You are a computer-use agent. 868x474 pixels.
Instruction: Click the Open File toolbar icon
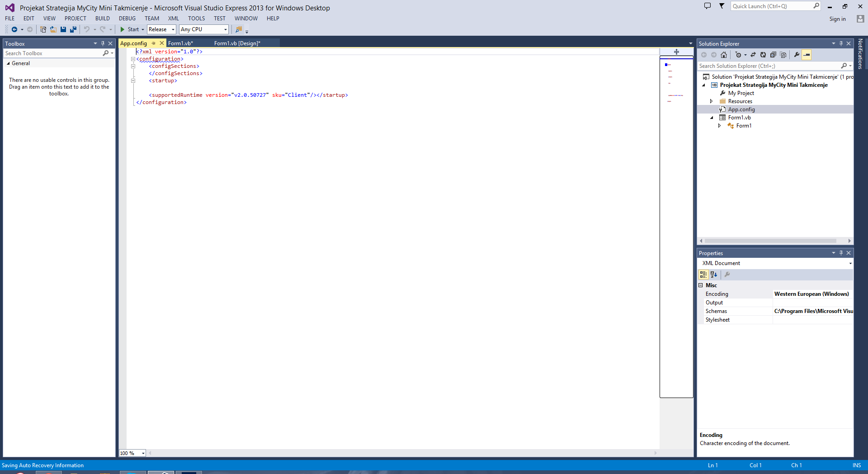53,29
